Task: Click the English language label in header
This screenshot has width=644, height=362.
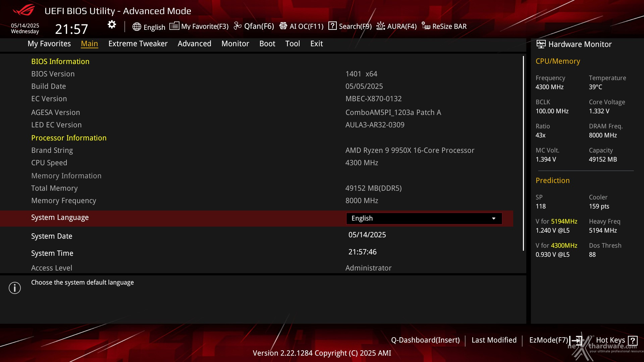Action: pos(154,27)
